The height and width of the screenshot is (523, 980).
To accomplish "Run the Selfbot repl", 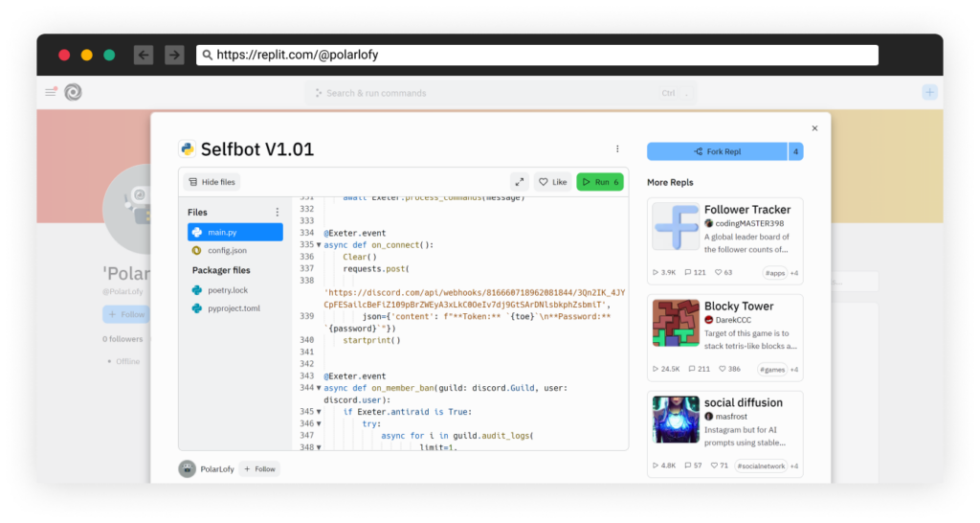I will point(599,182).
